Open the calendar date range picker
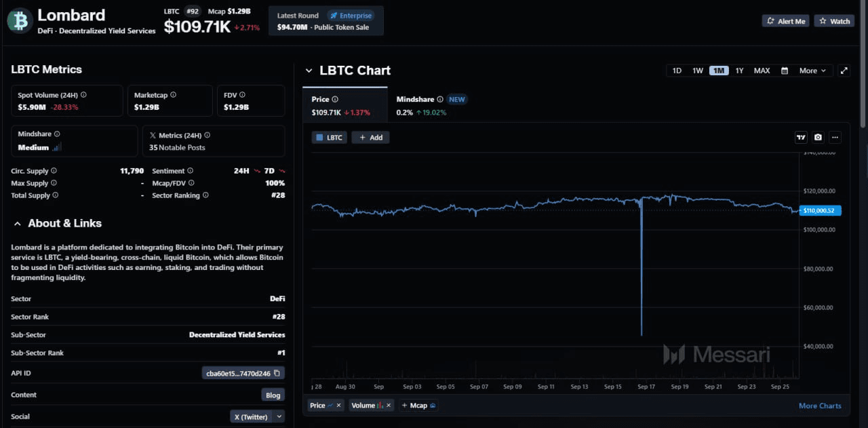Image resolution: width=868 pixels, height=428 pixels. [x=785, y=71]
